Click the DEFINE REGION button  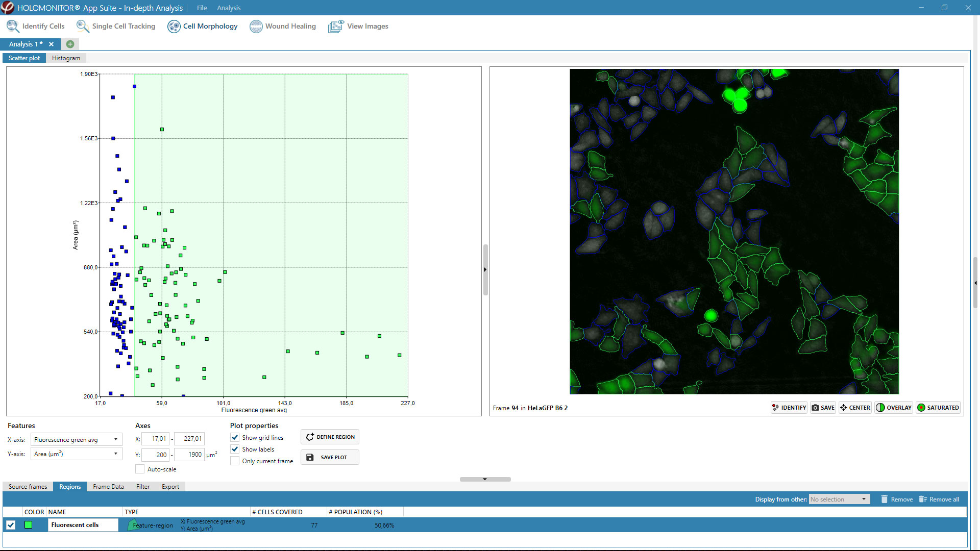coord(329,437)
